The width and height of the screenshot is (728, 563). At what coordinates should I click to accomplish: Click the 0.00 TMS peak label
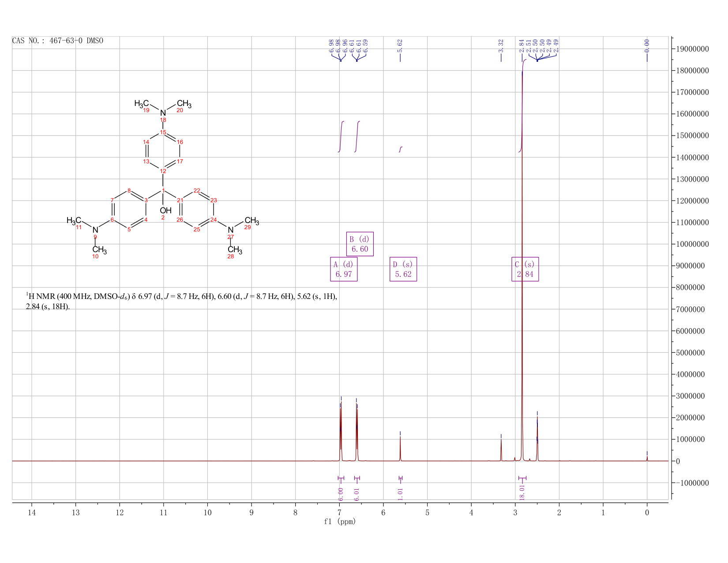pos(647,45)
